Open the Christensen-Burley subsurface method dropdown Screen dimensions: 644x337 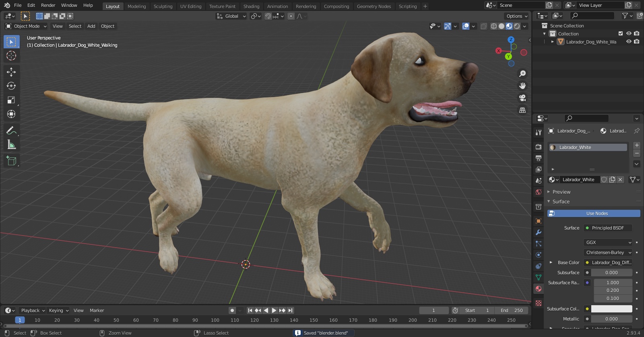(608, 252)
